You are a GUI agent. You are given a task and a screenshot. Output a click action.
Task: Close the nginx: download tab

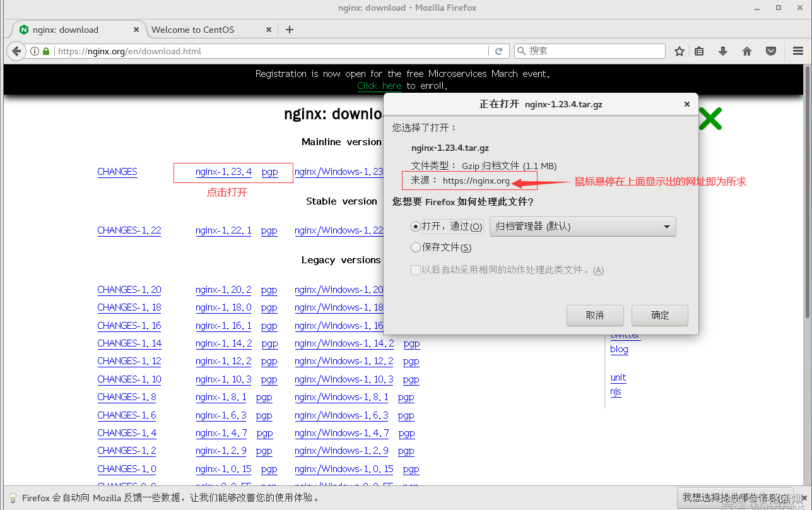(x=136, y=30)
